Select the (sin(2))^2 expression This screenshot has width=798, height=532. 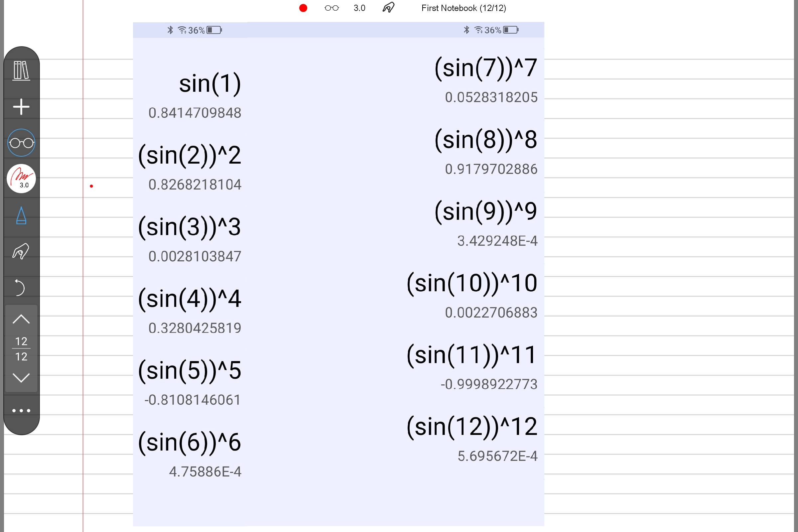190,156
